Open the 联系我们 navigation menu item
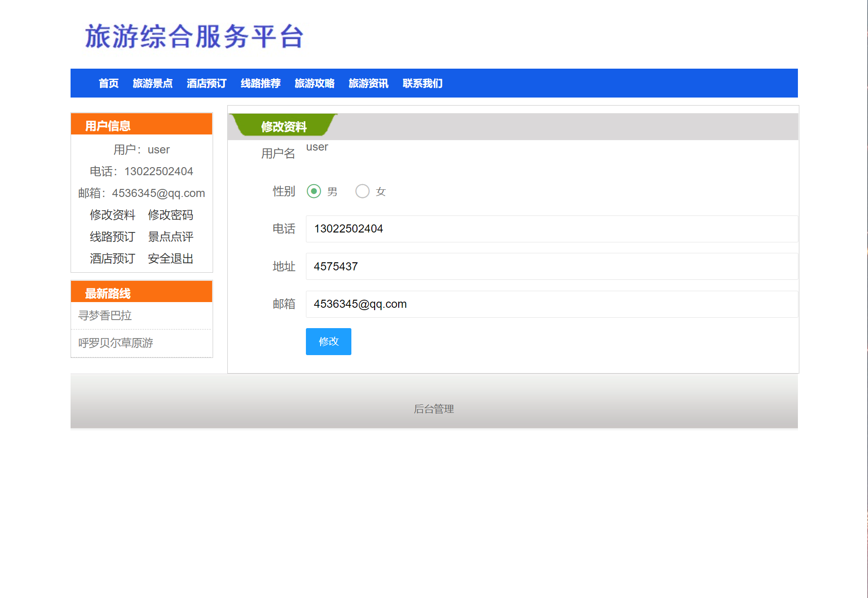 [x=422, y=83]
